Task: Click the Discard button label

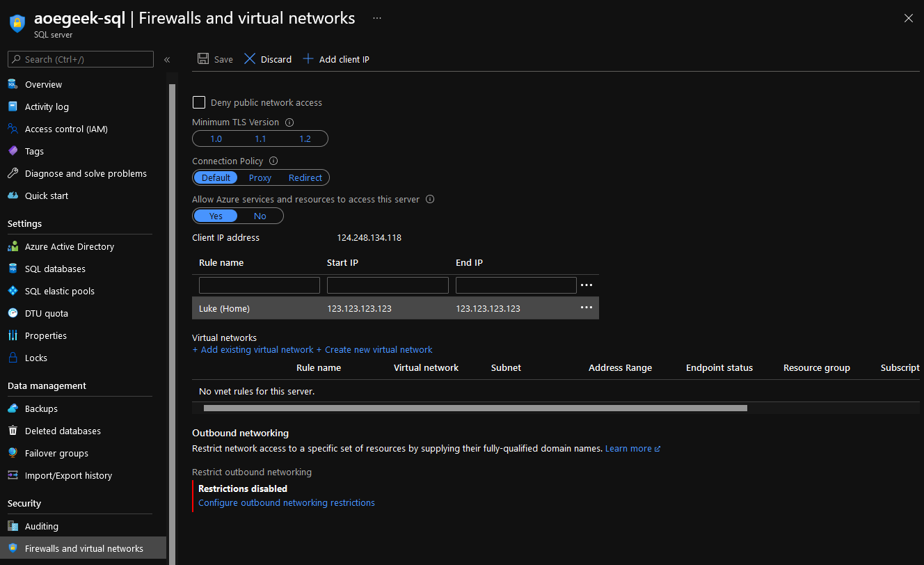Action: click(276, 60)
